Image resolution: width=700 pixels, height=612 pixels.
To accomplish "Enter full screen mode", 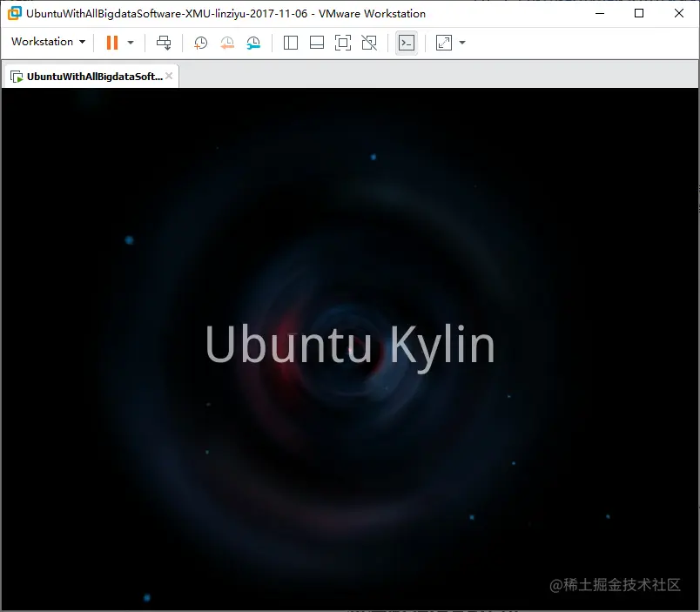I will (343, 43).
